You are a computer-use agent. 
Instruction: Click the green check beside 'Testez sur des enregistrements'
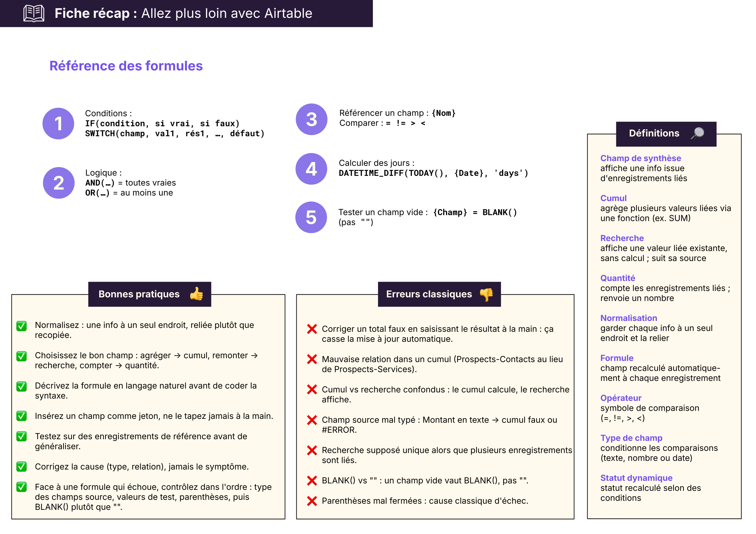(x=22, y=437)
